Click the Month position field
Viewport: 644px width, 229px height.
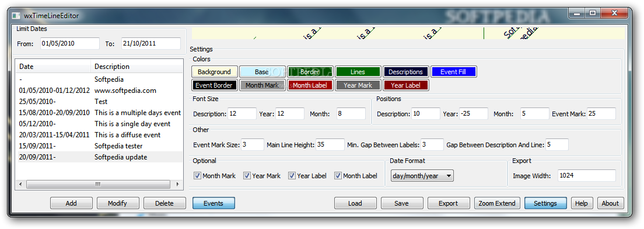click(535, 114)
